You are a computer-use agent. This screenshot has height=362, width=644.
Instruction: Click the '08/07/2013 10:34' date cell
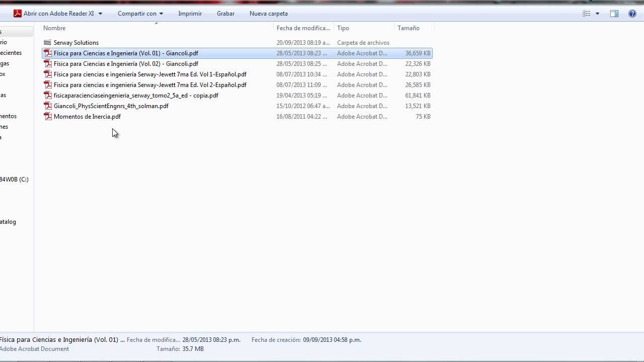pyautogui.click(x=302, y=74)
